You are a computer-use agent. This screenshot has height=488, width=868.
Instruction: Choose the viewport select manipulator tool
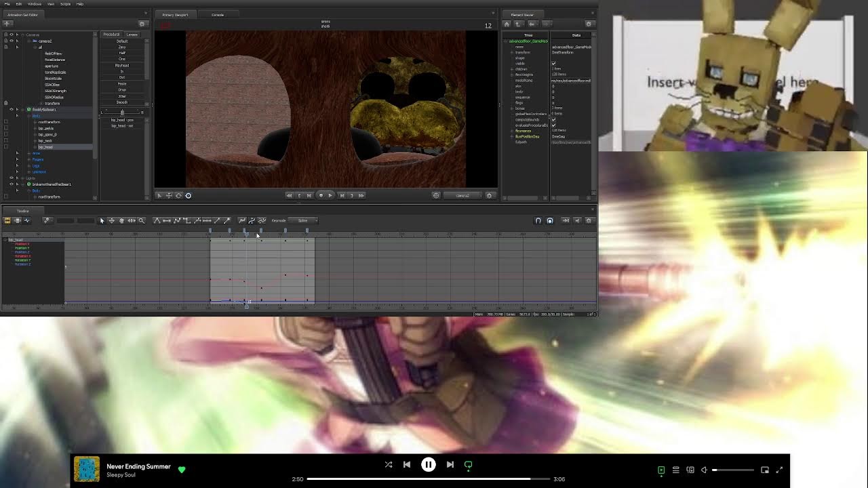coord(159,195)
